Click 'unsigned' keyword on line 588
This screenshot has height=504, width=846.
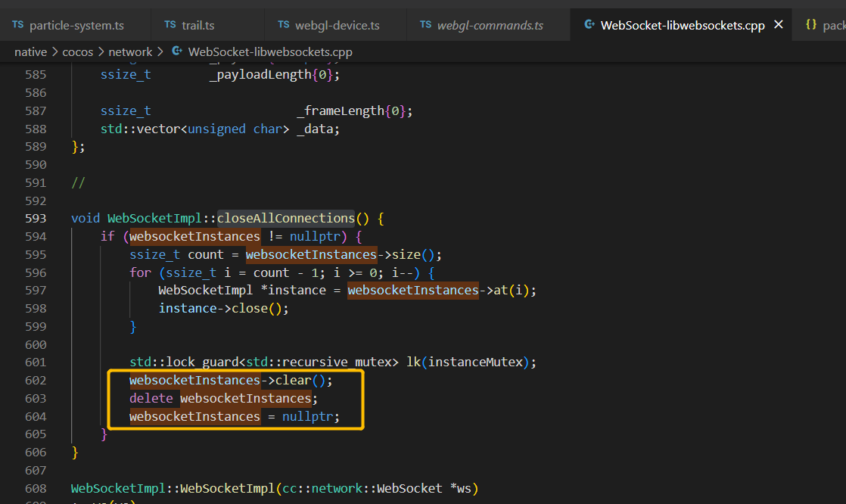point(216,129)
